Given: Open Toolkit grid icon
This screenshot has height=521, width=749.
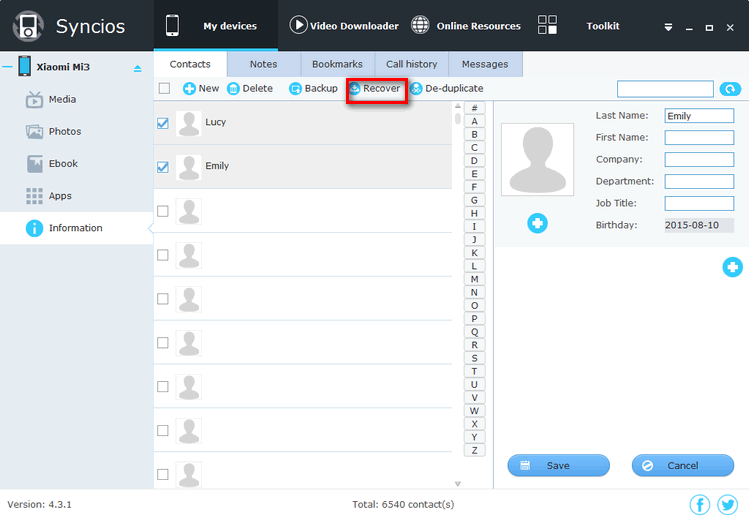Looking at the screenshot, I should 547,25.
